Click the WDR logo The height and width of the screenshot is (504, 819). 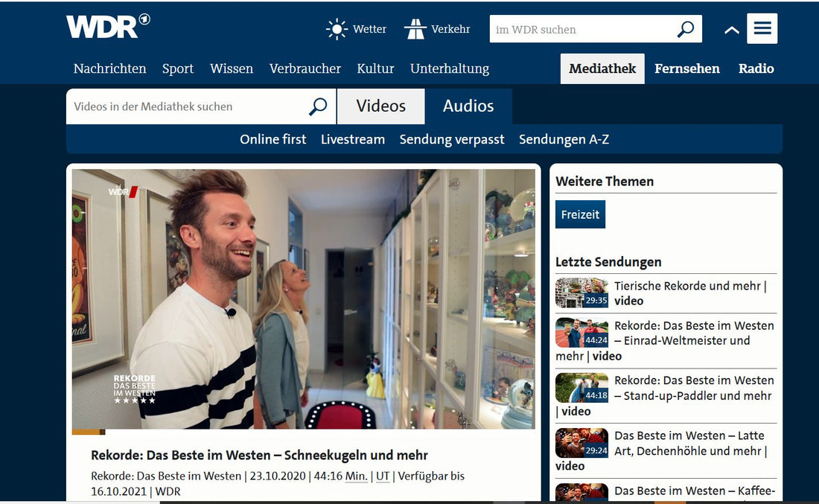point(108,26)
